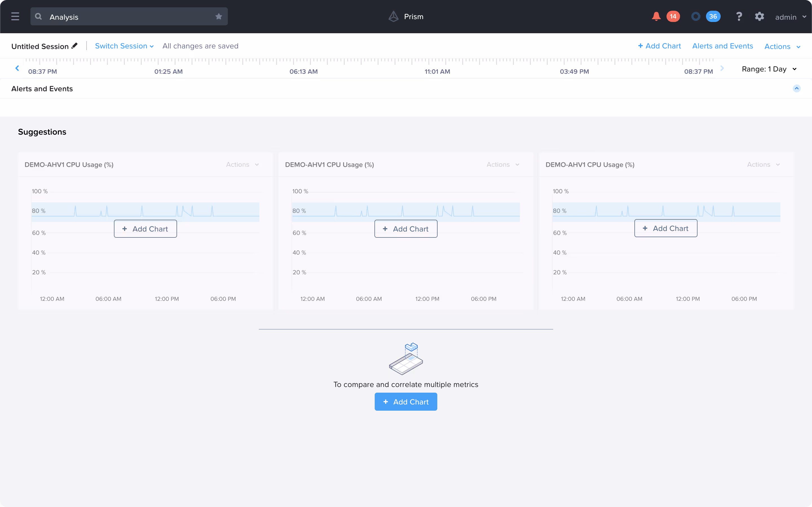Rename session using the pencil icon

[74, 46]
